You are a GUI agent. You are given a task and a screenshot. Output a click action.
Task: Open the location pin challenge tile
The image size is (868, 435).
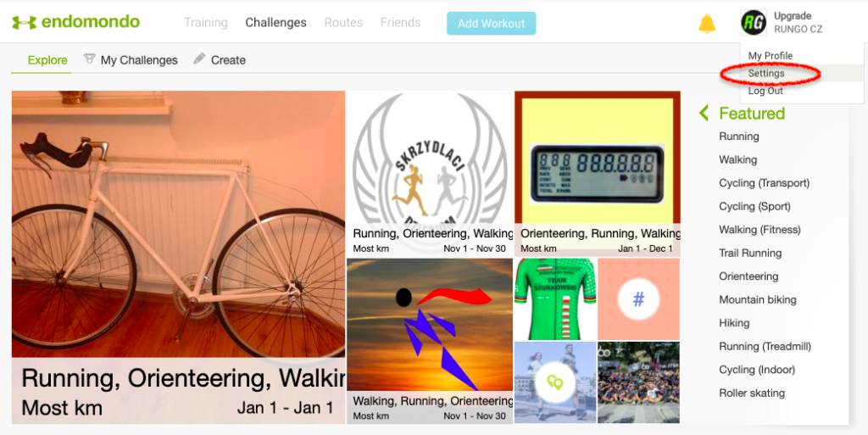pyautogui.click(x=555, y=382)
